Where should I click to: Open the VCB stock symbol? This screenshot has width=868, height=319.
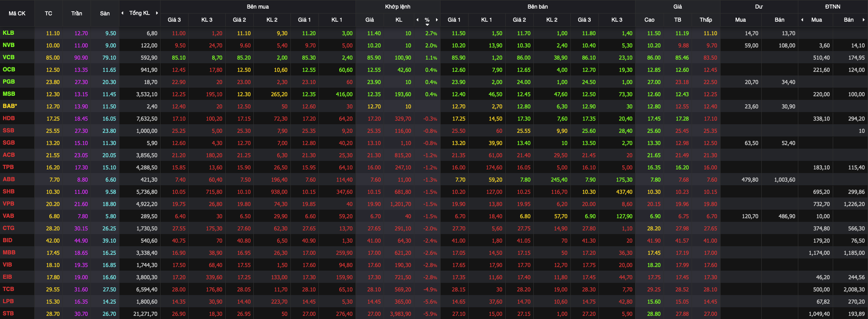pos(9,57)
